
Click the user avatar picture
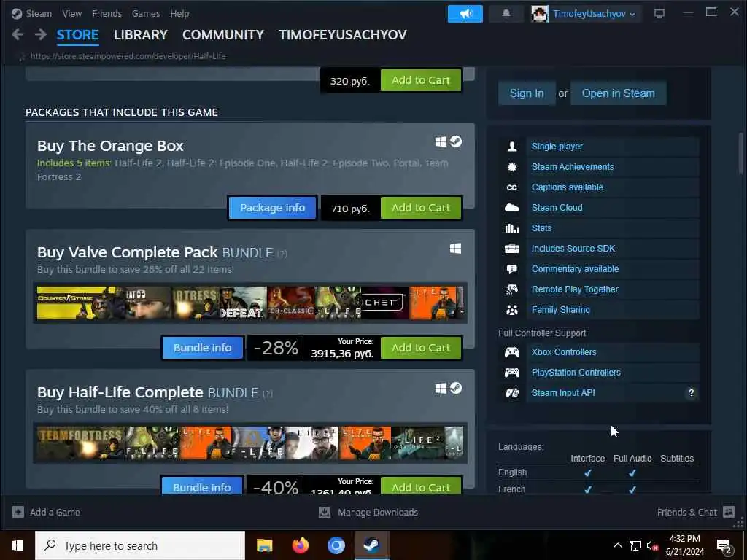click(540, 14)
